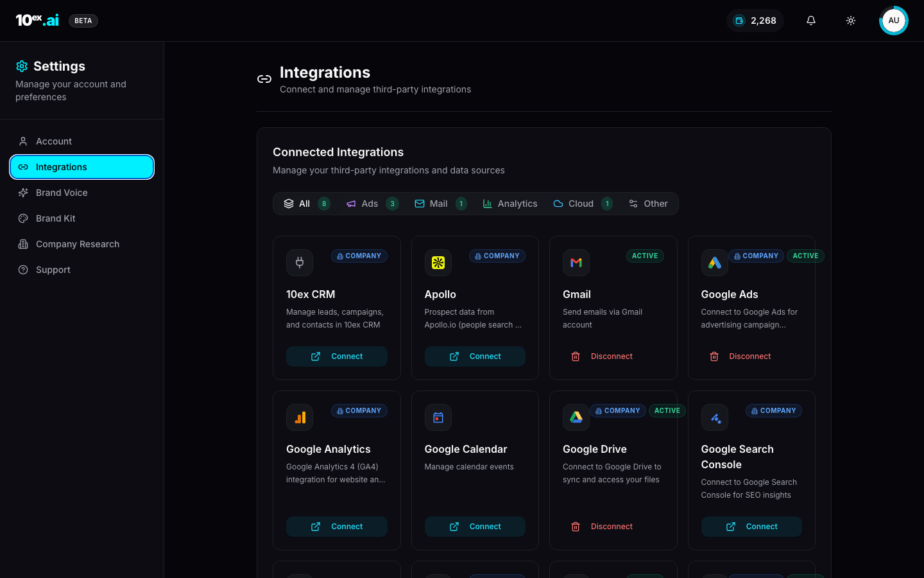Select Integrations in sidebar
Screen dimensions: 924x578
point(82,167)
